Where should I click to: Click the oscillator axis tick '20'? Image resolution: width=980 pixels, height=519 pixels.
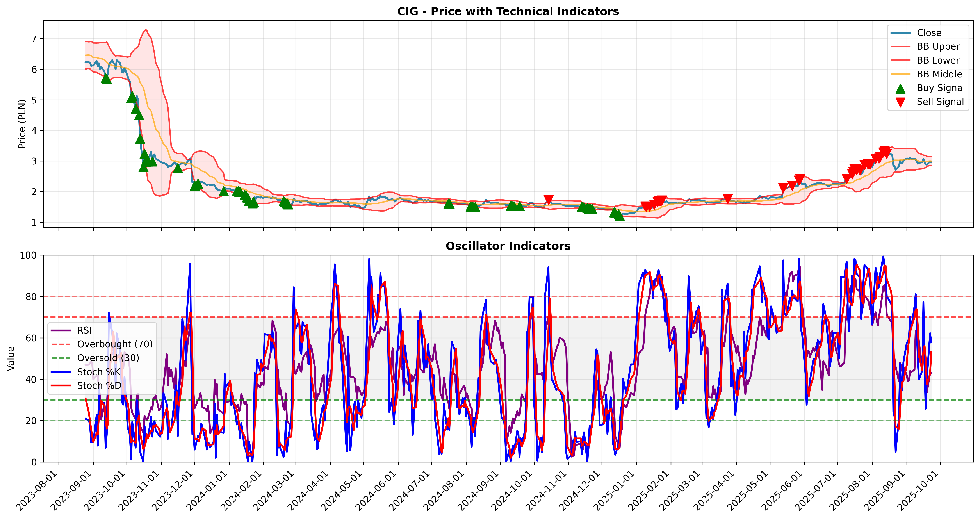coord(32,421)
